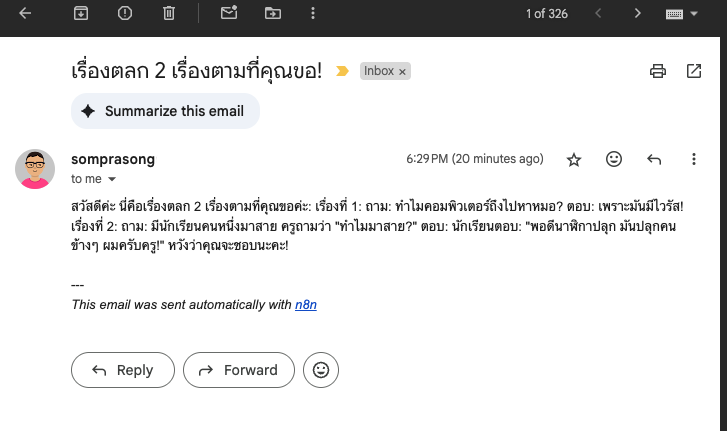The image size is (727, 431).
Task: Remove the Inbox label
Action: pyautogui.click(x=402, y=72)
